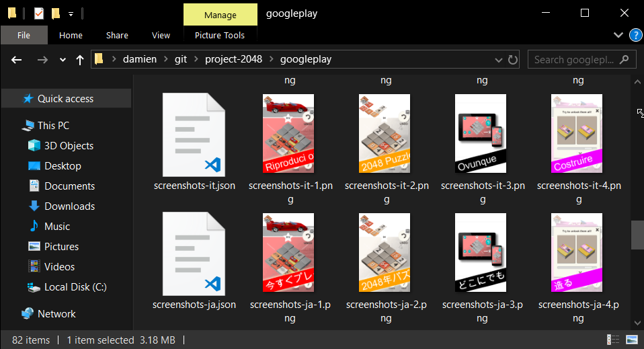Click the screenshots-it-3.png file name

point(483,192)
